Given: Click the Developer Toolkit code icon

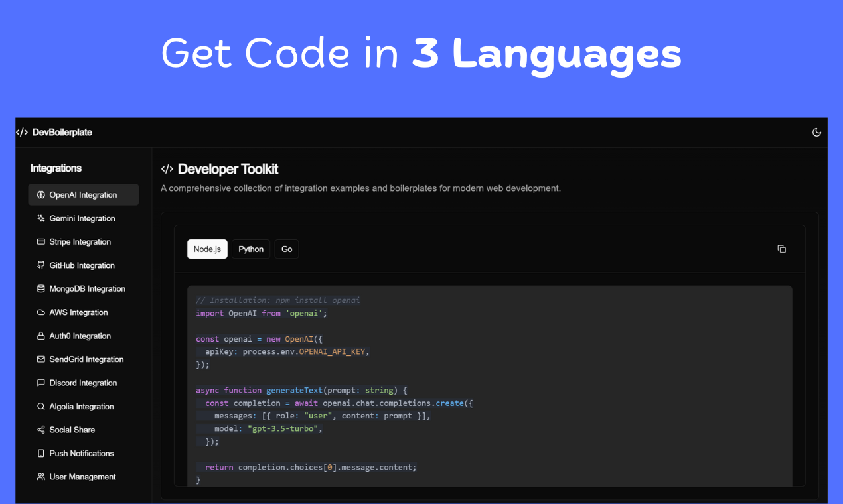Looking at the screenshot, I should [x=167, y=169].
